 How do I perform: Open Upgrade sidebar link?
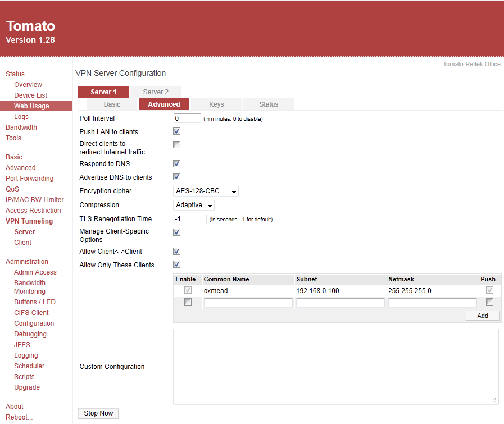pos(27,387)
